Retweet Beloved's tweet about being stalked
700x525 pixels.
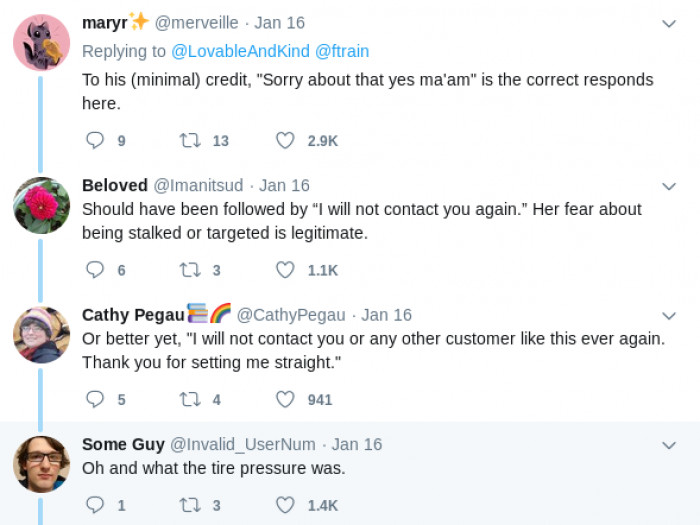(189, 270)
